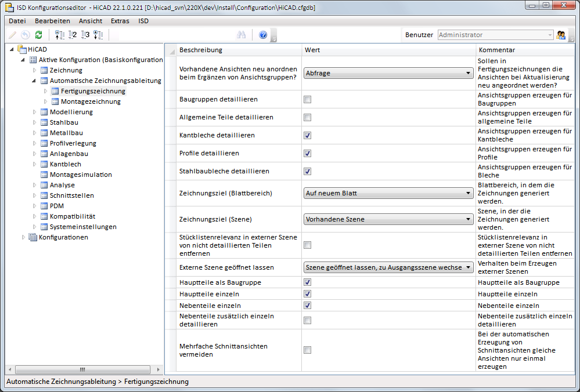Viewport: 580px width, 392px height.
Task: Expand the Stahlbau tree node
Action: [x=34, y=122]
